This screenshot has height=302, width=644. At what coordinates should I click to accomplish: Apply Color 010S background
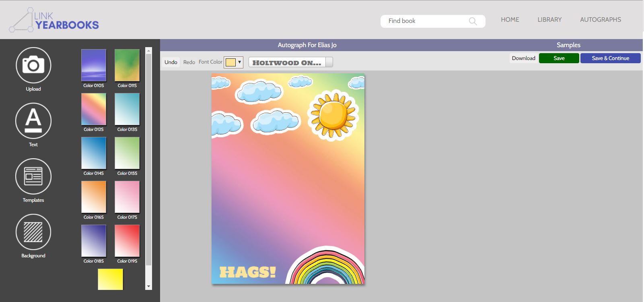(94, 65)
